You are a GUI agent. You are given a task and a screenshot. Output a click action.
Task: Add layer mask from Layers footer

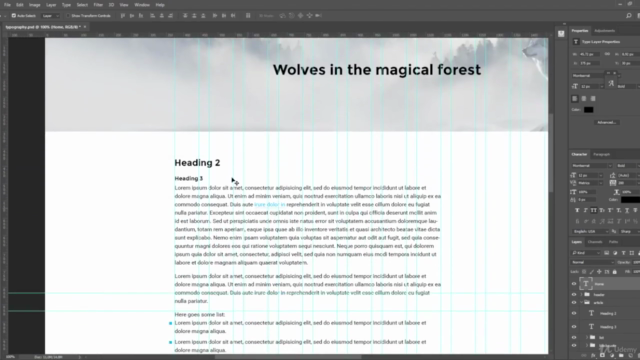click(602, 356)
